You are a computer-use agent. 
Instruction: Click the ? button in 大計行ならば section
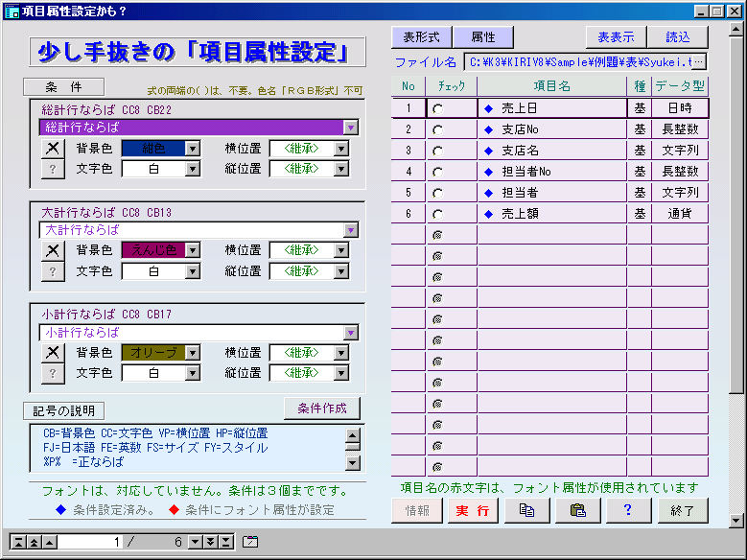point(52,271)
